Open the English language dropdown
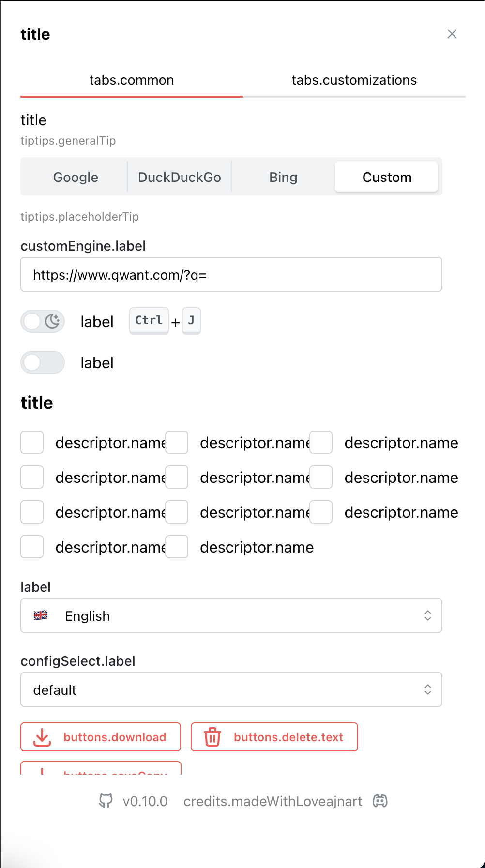The height and width of the screenshot is (868, 485). 231,615
